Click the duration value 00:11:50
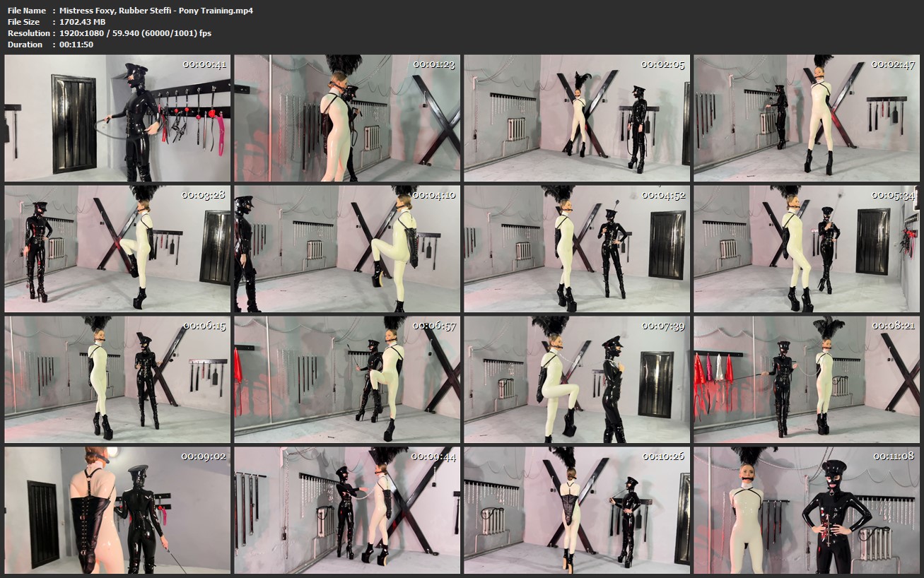The height and width of the screenshot is (578, 924). [x=76, y=45]
